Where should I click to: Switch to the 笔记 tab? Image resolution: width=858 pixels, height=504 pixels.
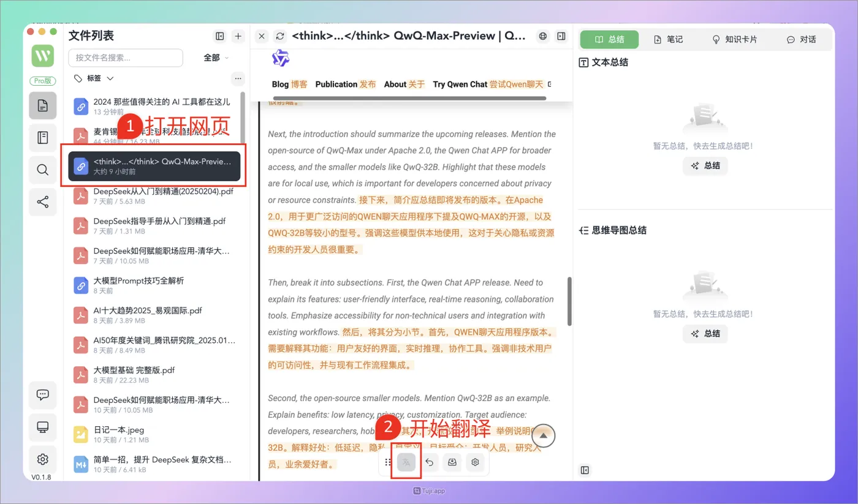click(x=668, y=39)
